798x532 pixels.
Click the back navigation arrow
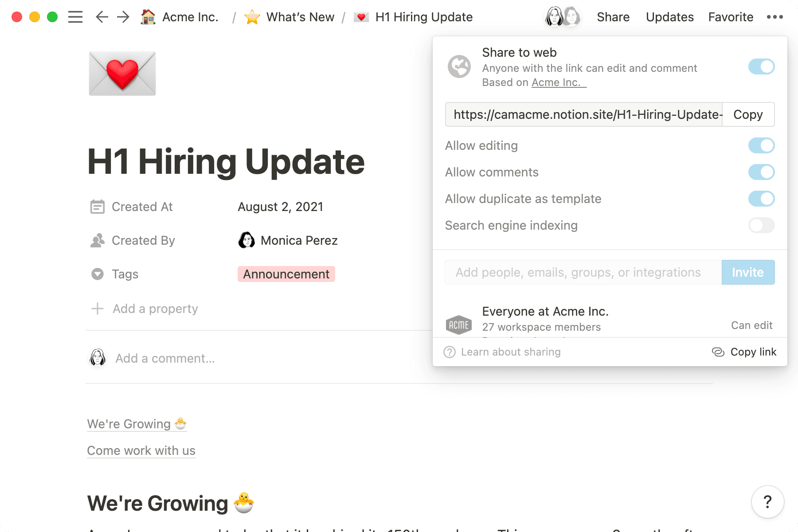pyautogui.click(x=102, y=17)
